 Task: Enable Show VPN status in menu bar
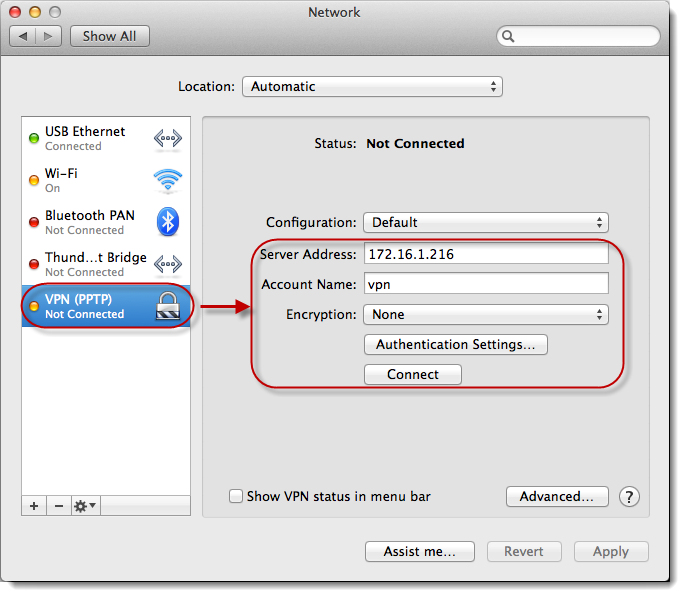[236, 496]
